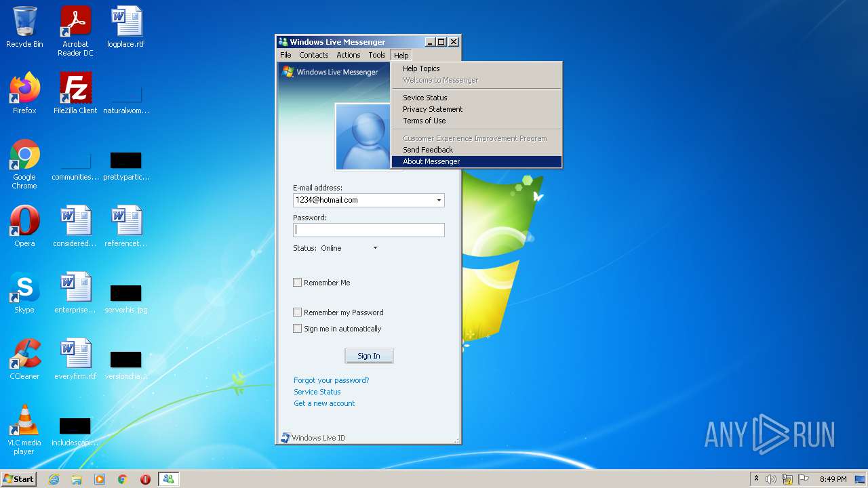This screenshot has height=488, width=868.
Task: Select the prettypartic file icon
Action: 126,166
